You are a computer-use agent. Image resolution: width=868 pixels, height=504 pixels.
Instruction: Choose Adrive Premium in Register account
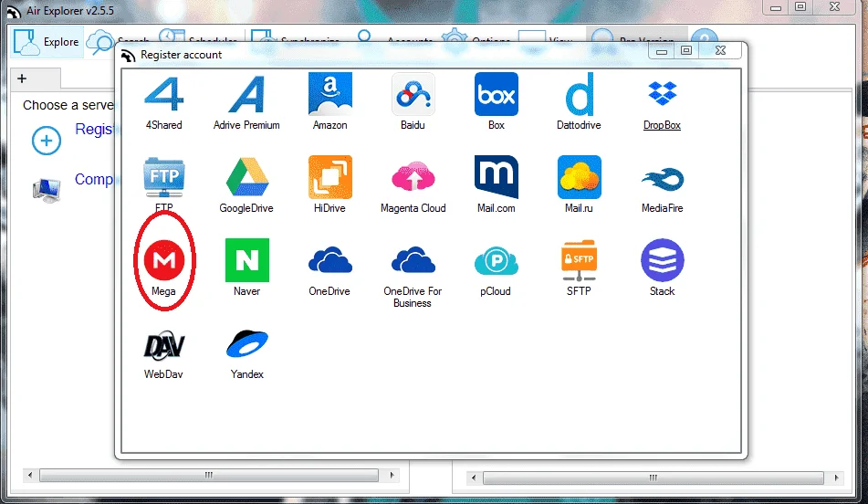pyautogui.click(x=247, y=95)
